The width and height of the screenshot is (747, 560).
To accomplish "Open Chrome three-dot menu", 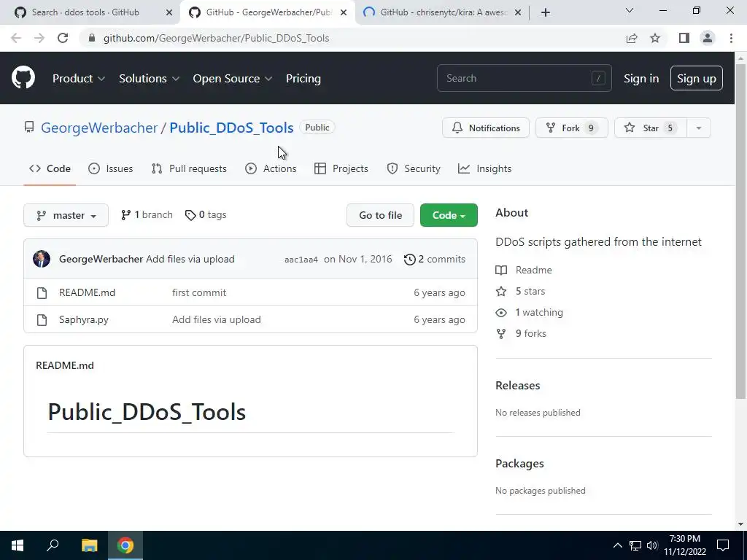I will (x=731, y=38).
